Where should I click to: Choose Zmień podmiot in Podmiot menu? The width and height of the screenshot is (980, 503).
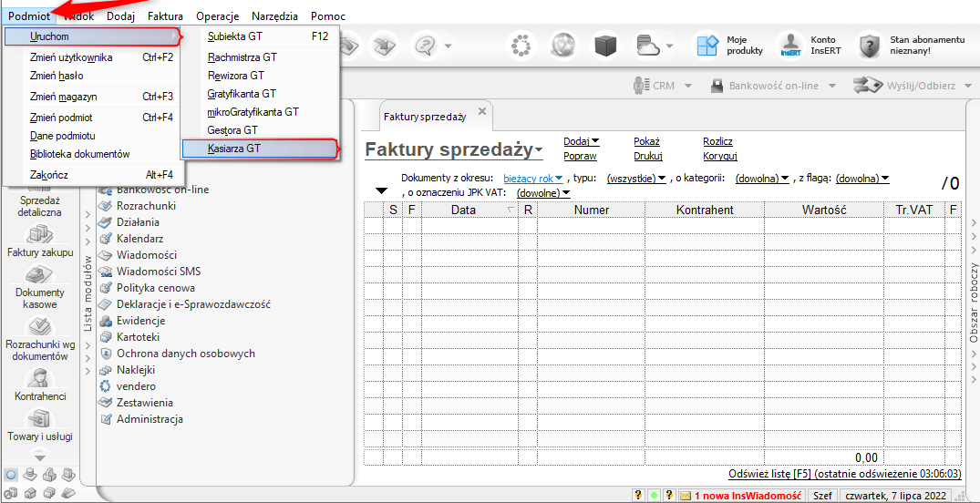(92, 117)
